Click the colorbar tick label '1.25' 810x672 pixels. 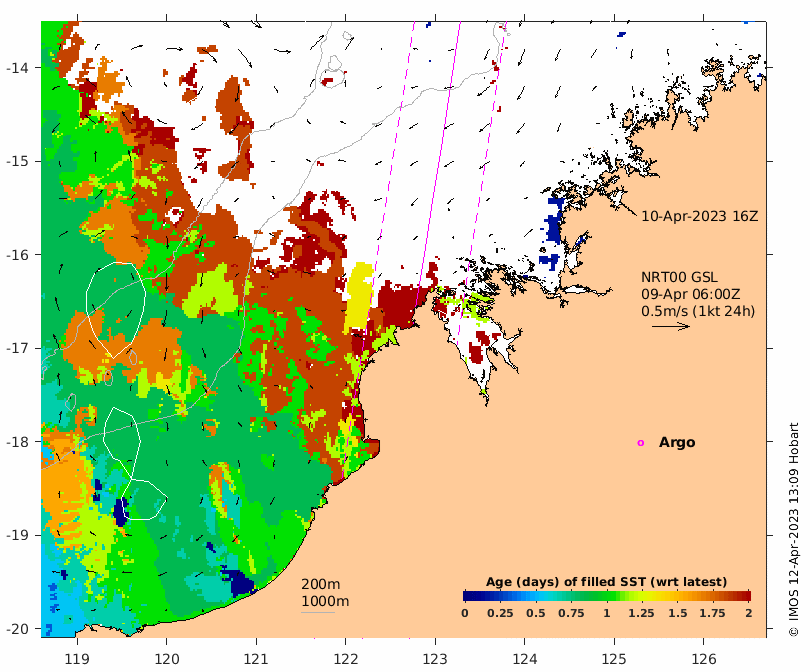pos(641,613)
